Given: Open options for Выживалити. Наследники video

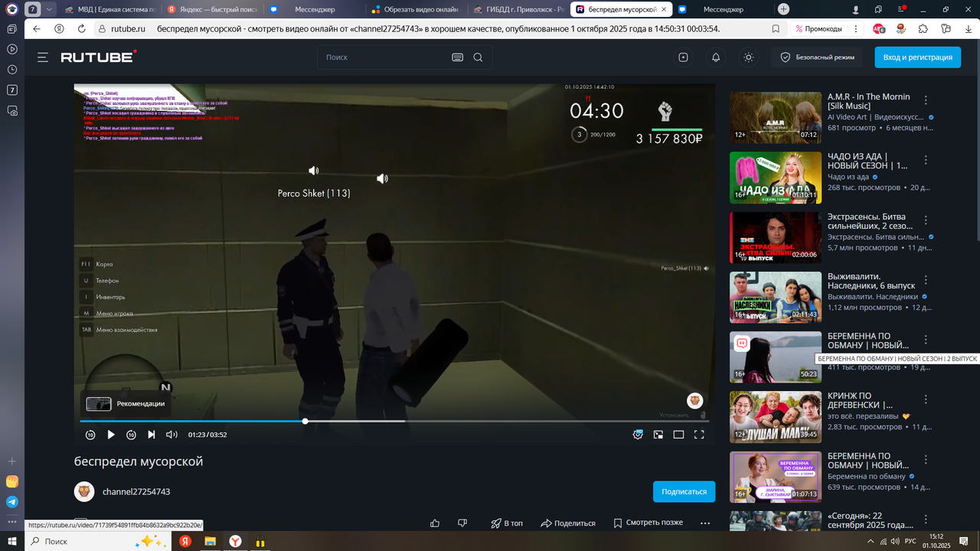Looking at the screenshot, I should point(926,279).
